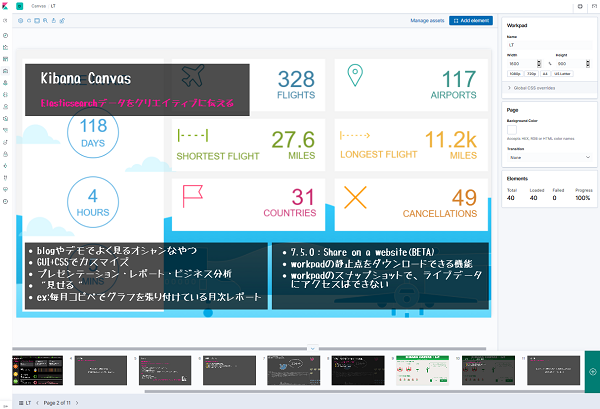The width and height of the screenshot is (600, 409).
Task: Select page 11 thumbnail
Action: tap(554, 370)
